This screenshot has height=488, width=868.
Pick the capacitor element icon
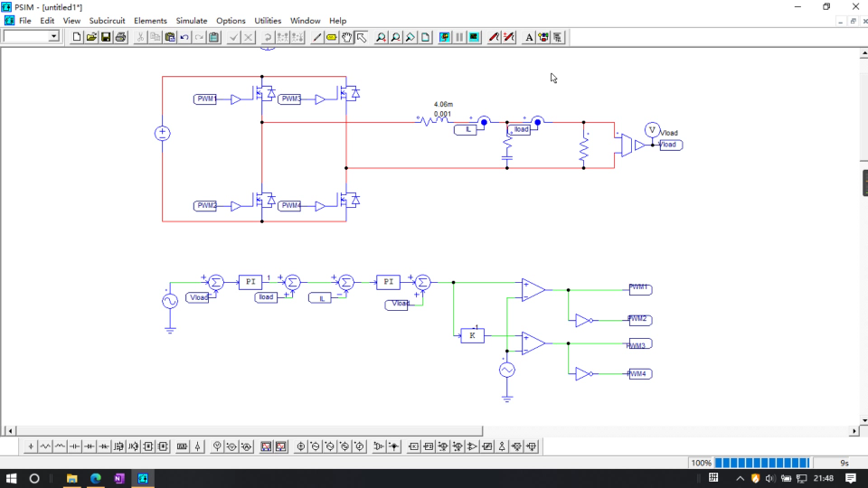pyautogui.click(x=75, y=446)
